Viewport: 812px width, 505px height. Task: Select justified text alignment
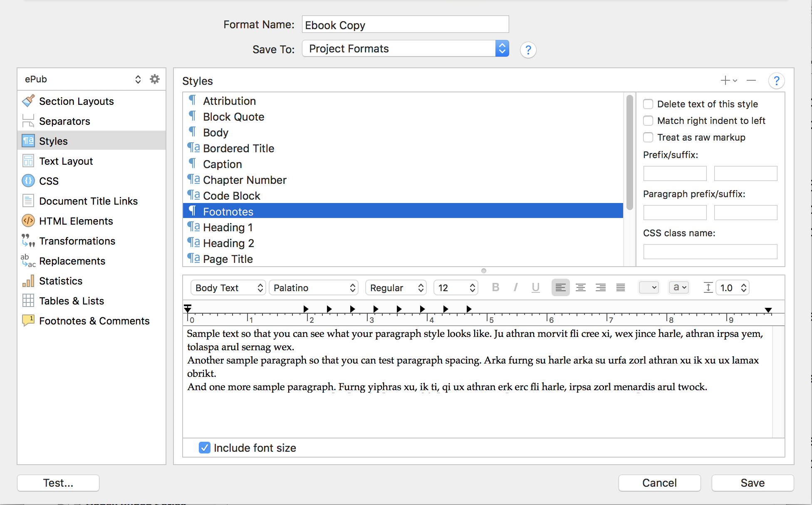(620, 287)
